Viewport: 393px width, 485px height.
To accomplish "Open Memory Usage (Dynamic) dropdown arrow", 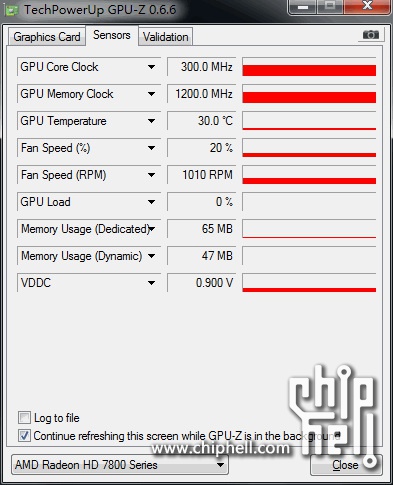I will click(x=151, y=256).
